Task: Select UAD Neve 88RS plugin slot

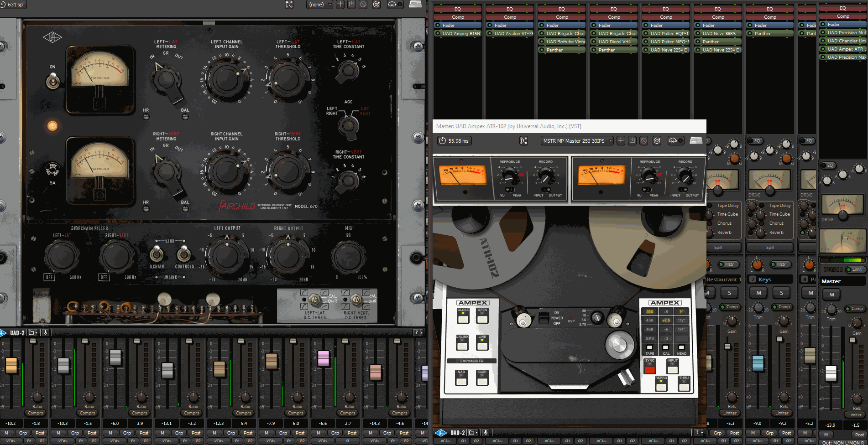Action: pos(718,33)
